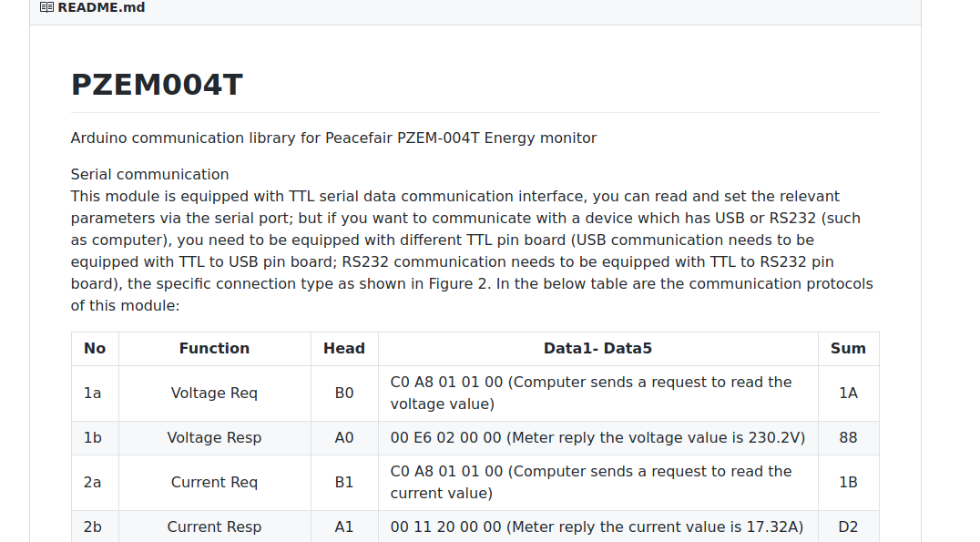The height and width of the screenshot is (542, 980).
Task: Click the 'Current Req' function cell
Action: coord(214,483)
